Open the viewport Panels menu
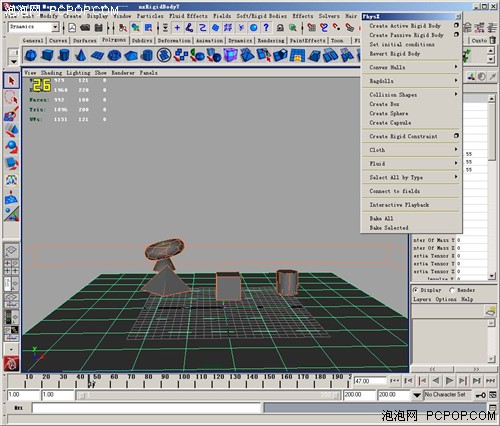The width and height of the screenshot is (500, 426). pos(148,73)
